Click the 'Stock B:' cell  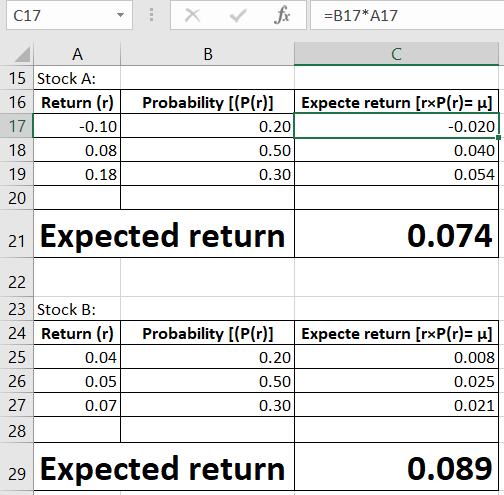click(77, 309)
